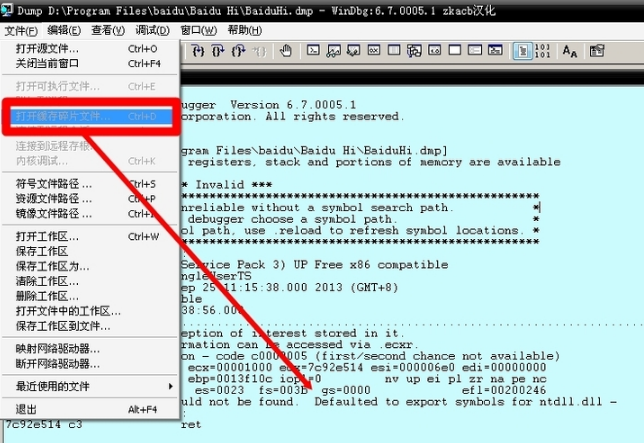The width and height of the screenshot is (644, 443).
Task: Click the hand breakpoint icon
Action: click(x=286, y=50)
